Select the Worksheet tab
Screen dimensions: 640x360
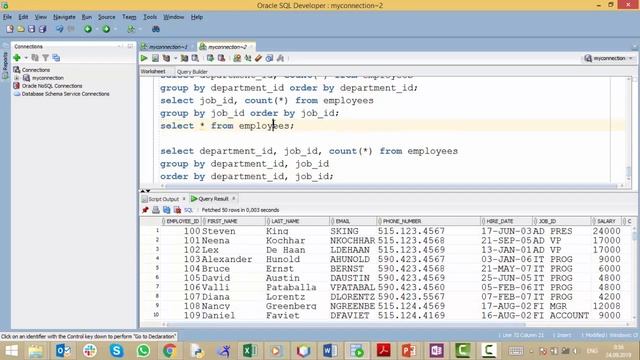point(153,71)
